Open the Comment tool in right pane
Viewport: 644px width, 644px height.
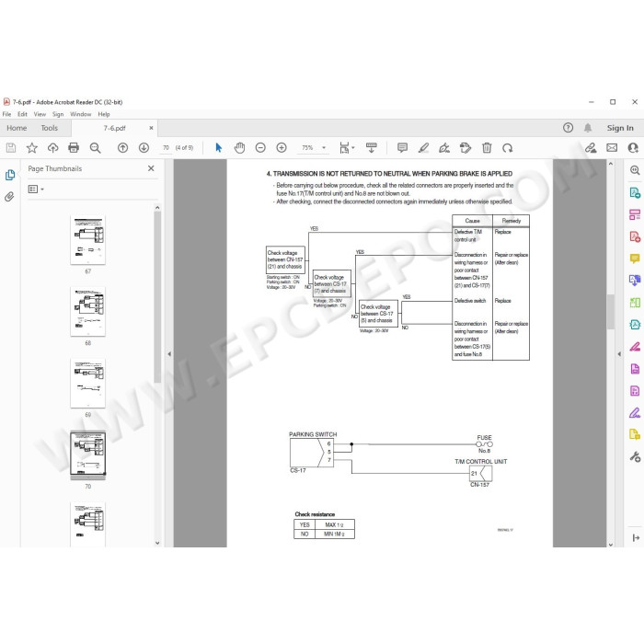(x=635, y=259)
